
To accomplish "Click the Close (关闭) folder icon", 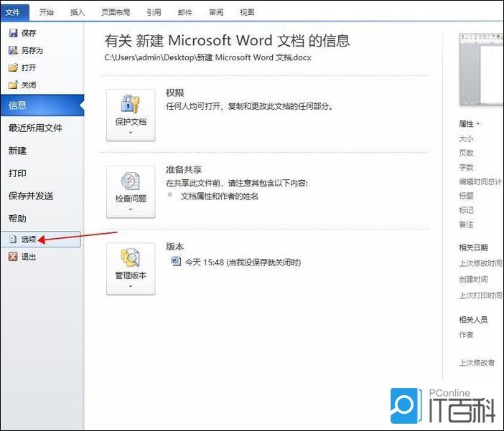I will coord(13,85).
